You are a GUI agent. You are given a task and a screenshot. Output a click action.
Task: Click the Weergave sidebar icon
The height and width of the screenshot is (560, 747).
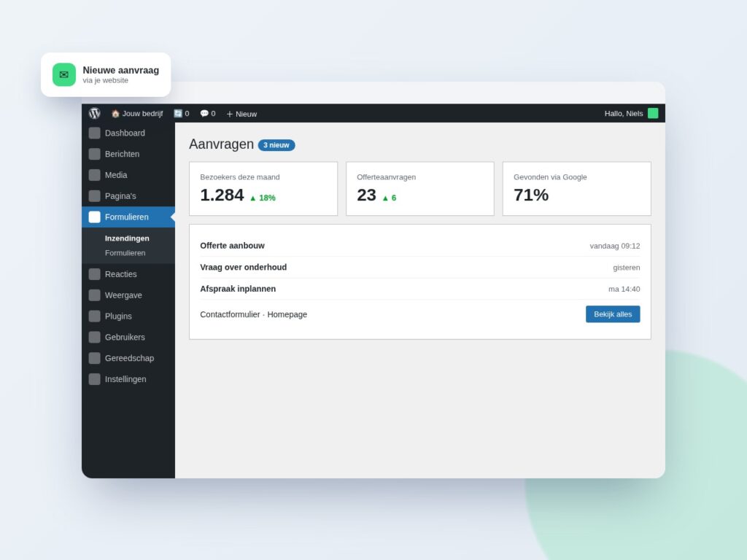pyautogui.click(x=94, y=295)
